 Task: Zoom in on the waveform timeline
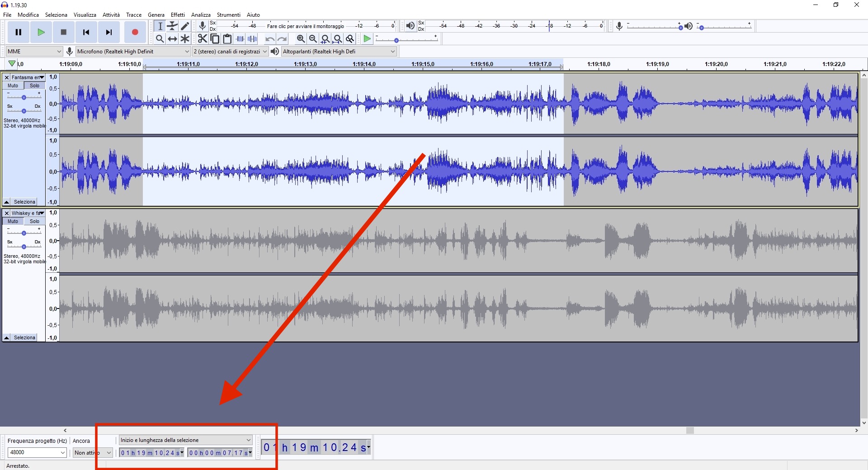coord(301,39)
